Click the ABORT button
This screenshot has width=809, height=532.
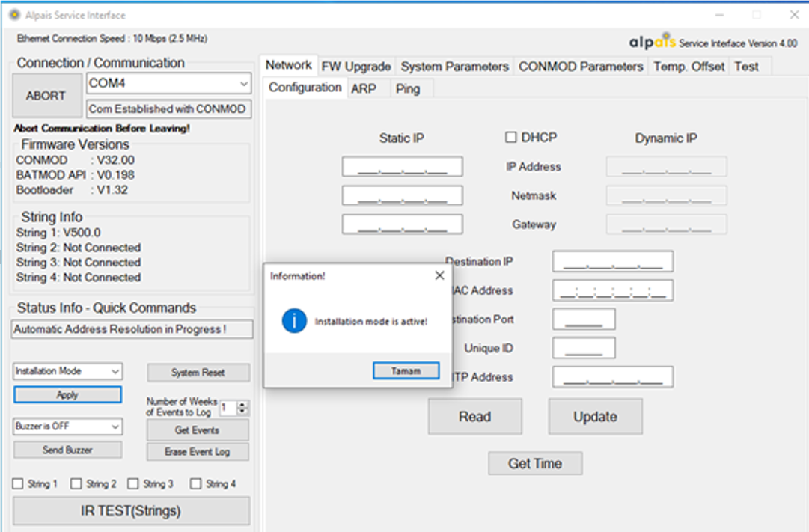pos(46,96)
